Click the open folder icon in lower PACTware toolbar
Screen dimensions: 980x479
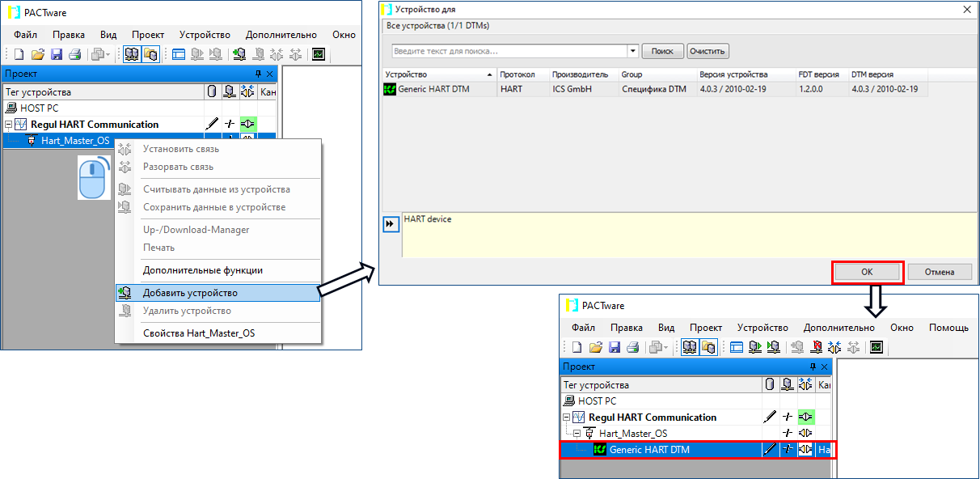coord(596,348)
